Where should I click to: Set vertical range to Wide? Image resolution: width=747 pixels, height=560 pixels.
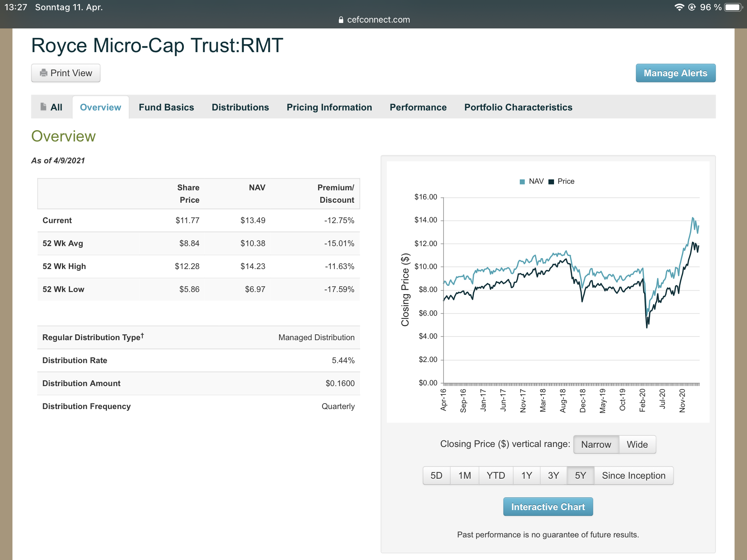pyautogui.click(x=637, y=444)
